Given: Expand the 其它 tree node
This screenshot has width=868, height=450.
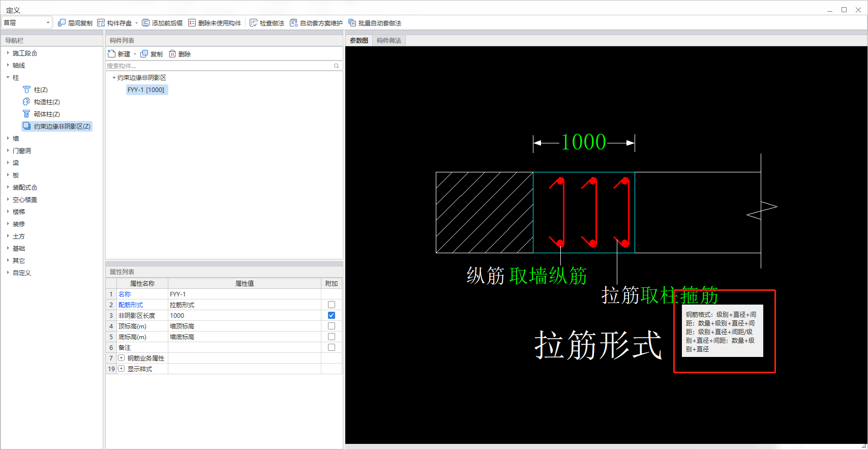Looking at the screenshot, I should click(x=8, y=260).
